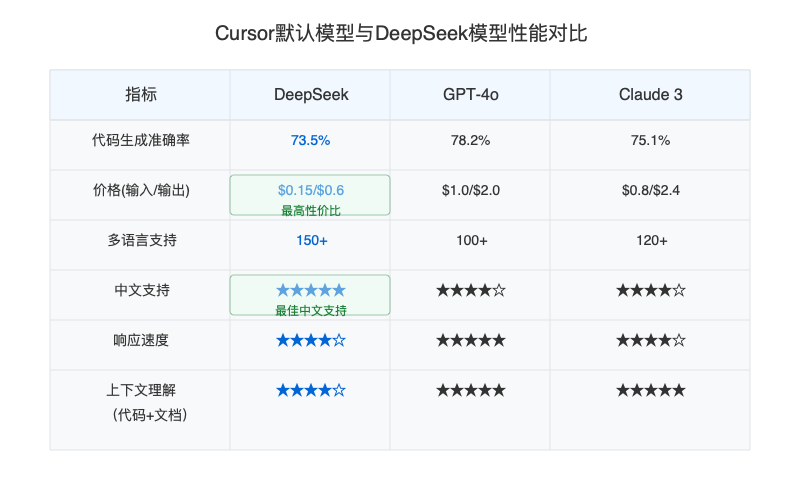Click the '最高性价比' badge label

311,210
